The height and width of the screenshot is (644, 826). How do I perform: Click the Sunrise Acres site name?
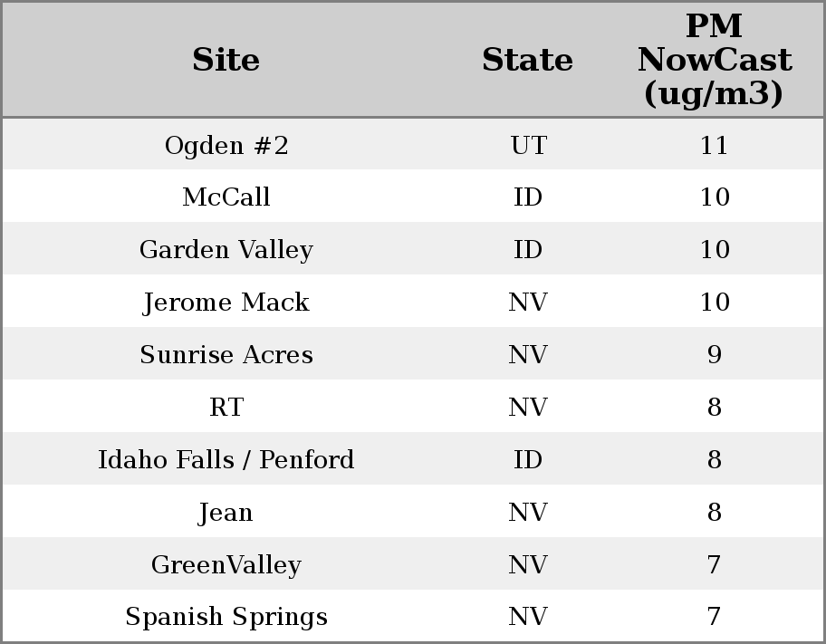(226, 355)
